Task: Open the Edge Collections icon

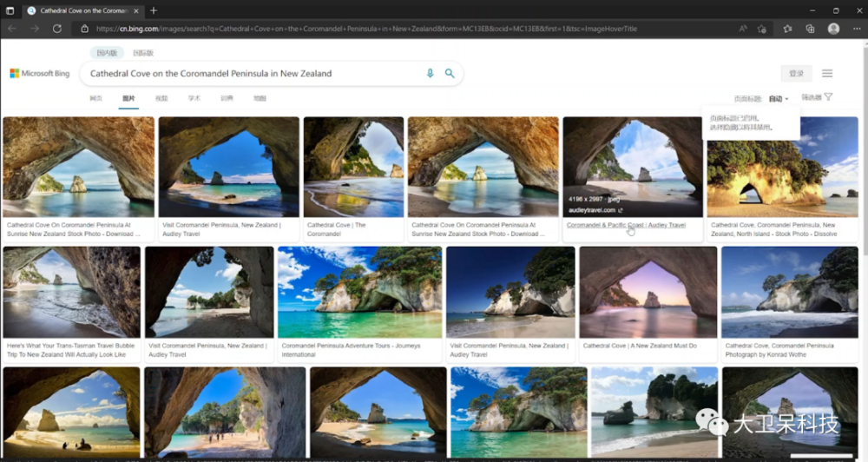Action: [810, 29]
